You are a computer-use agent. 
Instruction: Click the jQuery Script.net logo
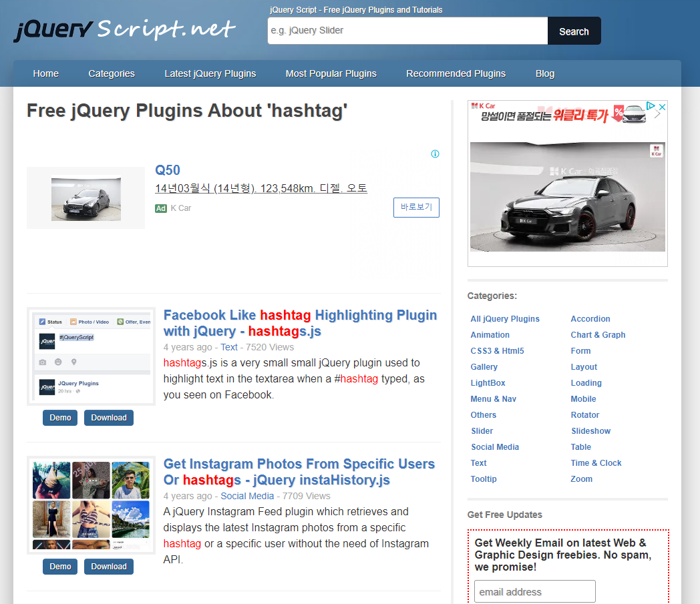point(124,29)
